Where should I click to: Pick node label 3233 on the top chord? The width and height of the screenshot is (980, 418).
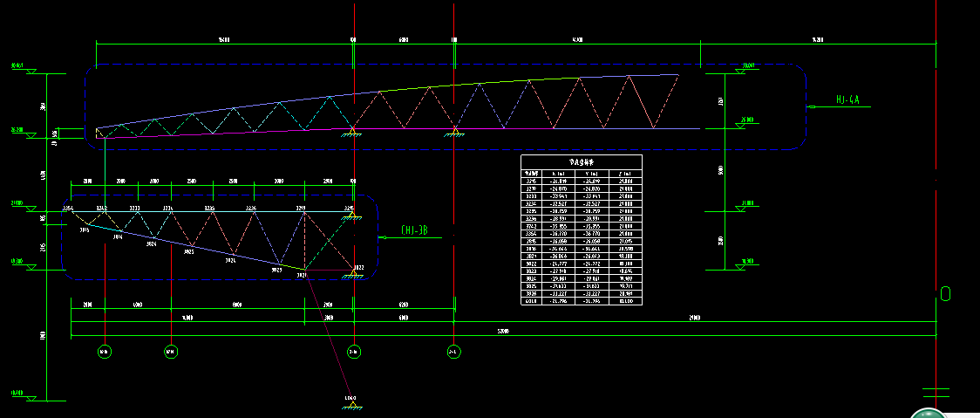[x=135, y=208]
